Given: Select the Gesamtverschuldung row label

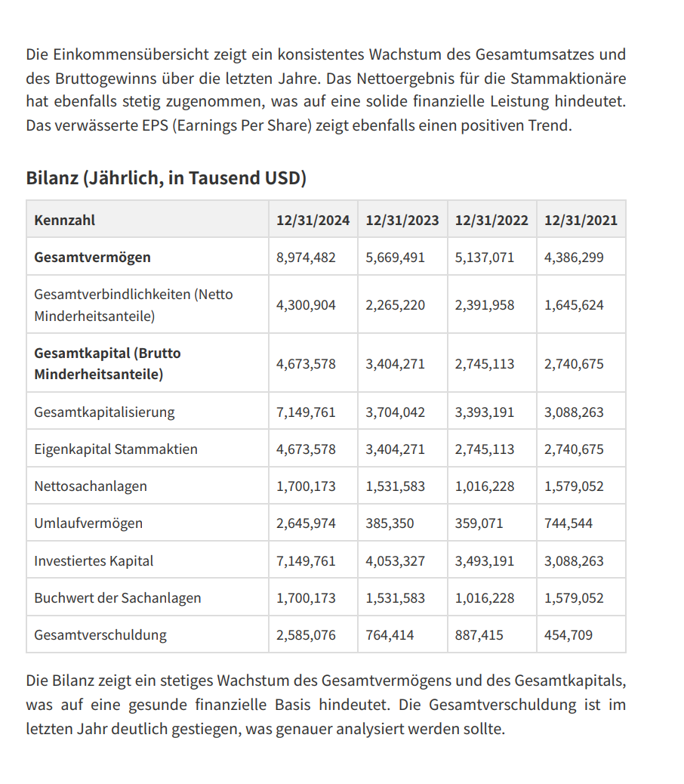Looking at the screenshot, I should click(x=100, y=634).
